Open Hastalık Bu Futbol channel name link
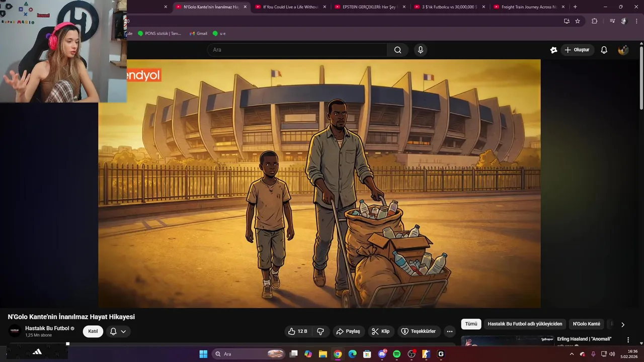Image resolution: width=644 pixels, height=362 pixels. (47, 328)
